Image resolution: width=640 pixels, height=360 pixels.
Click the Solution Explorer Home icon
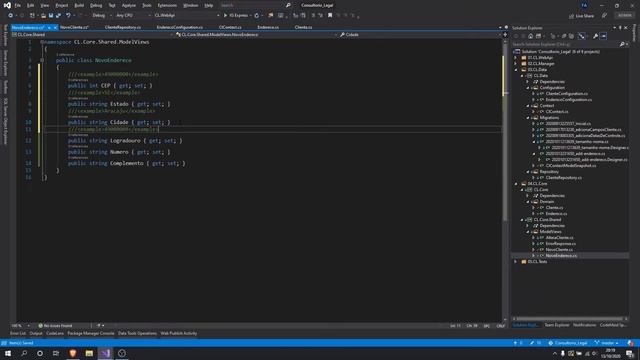531,36
